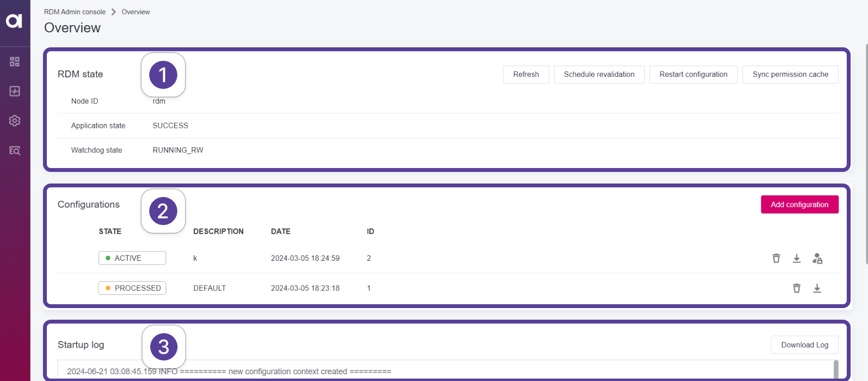Click Sync permission cache
Screen dimensions: 868x381
point(790,74)
